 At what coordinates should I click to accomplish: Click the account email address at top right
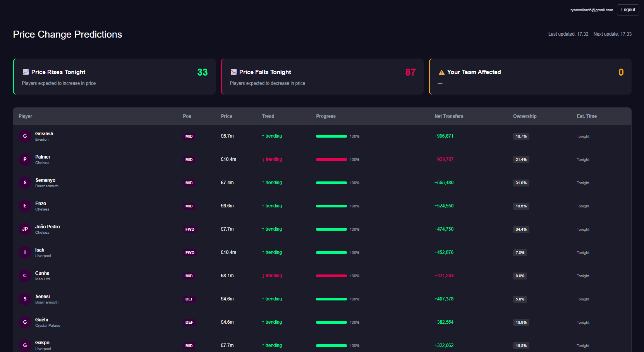pos(591,10)
